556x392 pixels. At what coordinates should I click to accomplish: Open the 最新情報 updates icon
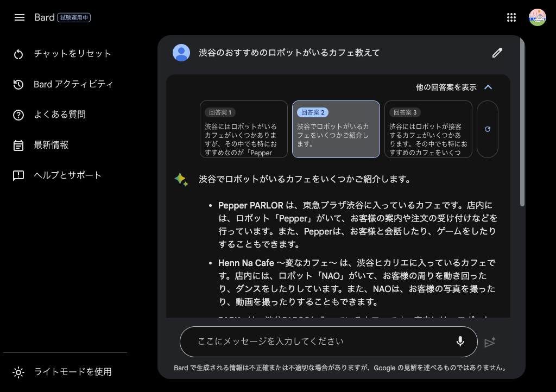[x=18, y=145]
